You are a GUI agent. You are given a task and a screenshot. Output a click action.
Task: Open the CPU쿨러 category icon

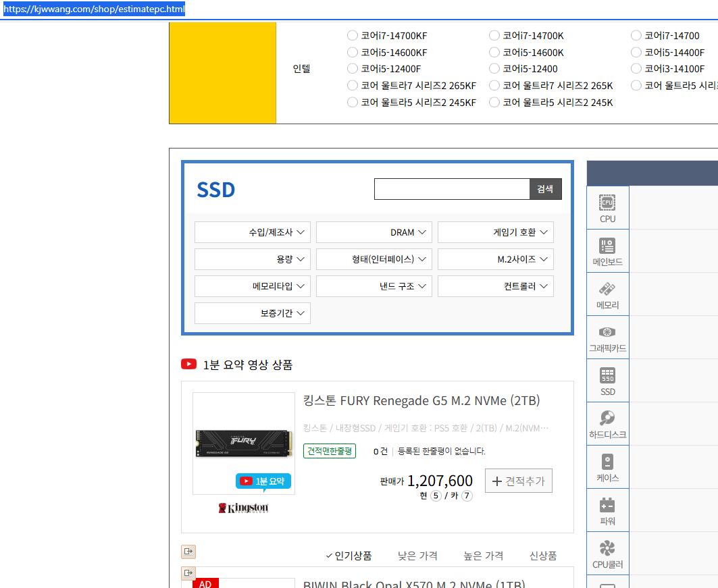[x=608, y=554]
